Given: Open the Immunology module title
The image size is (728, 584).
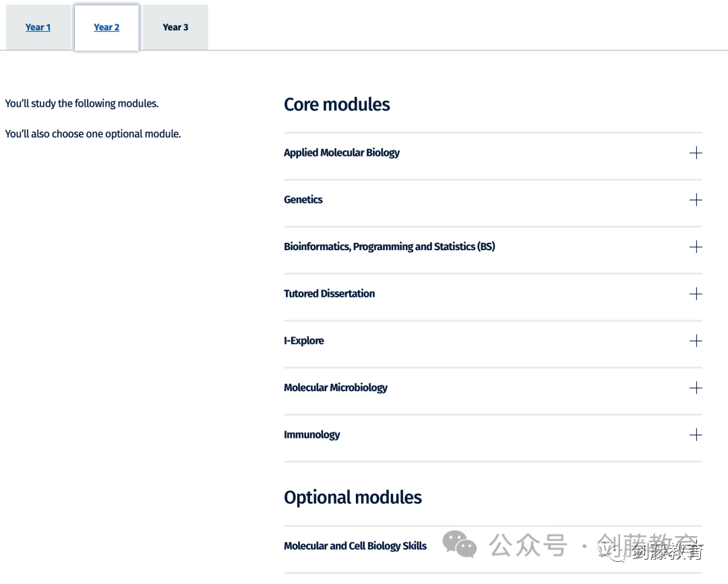Looking at the screenshot, I should point(311,435).
